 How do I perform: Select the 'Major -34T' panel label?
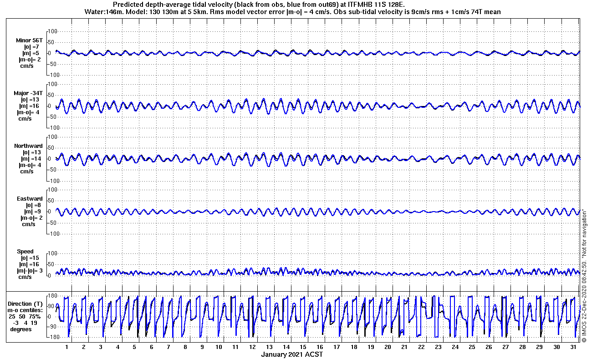tap(28, 93)
